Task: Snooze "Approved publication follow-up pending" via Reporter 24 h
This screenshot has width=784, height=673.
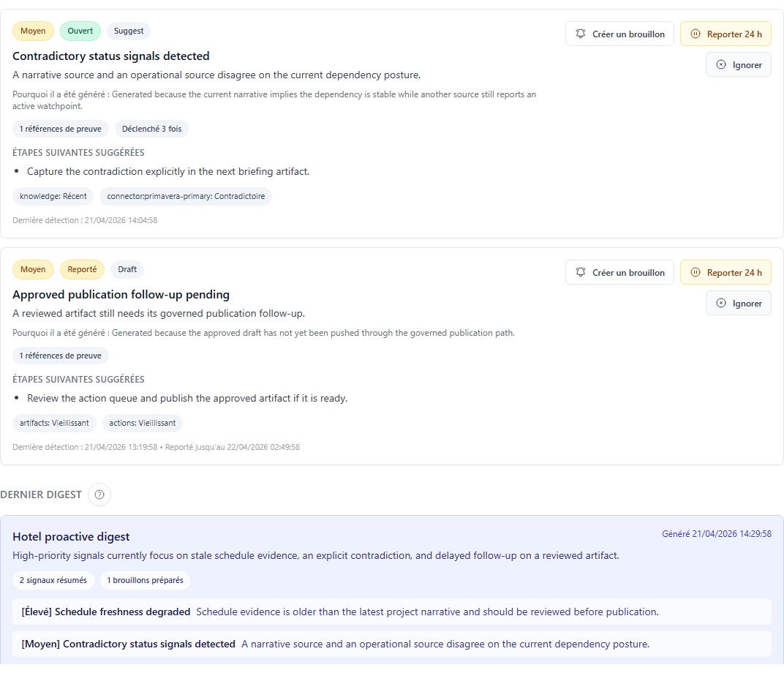Action: point(725,272)
